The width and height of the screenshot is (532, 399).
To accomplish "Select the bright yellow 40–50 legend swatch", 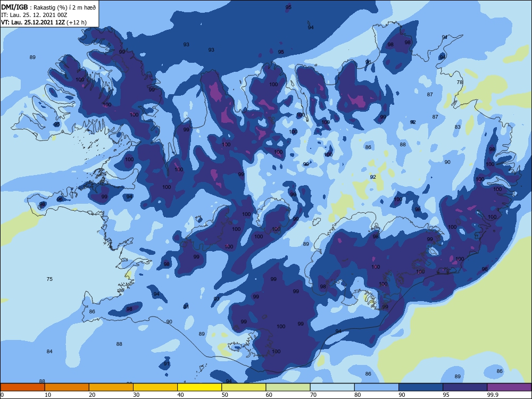I will pos(199,387).
